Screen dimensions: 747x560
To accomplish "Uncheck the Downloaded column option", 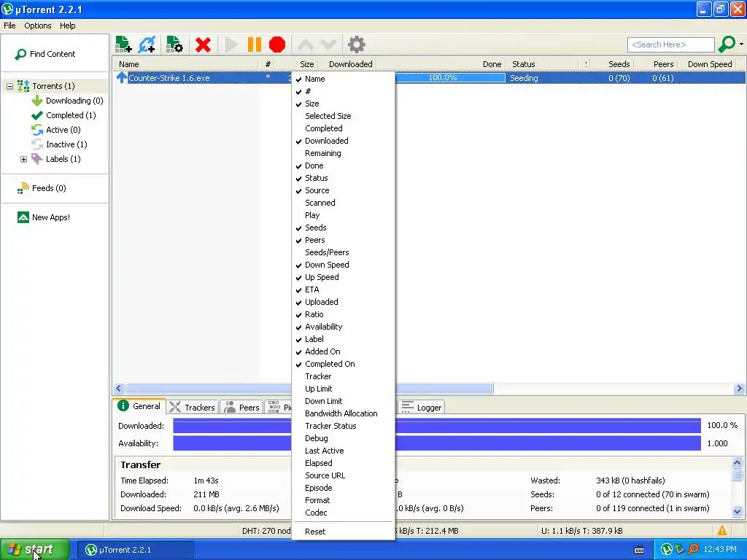I will click(x=343, y=141).
